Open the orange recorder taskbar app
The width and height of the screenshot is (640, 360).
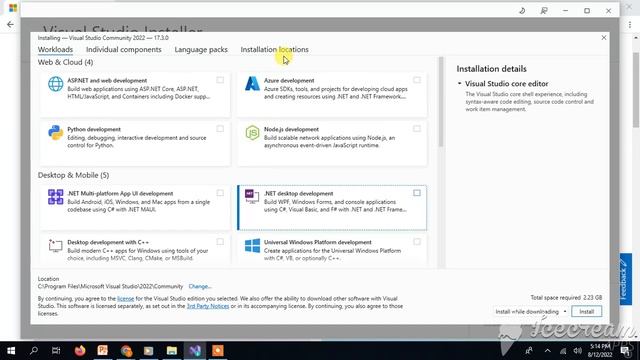click(218, 351)
